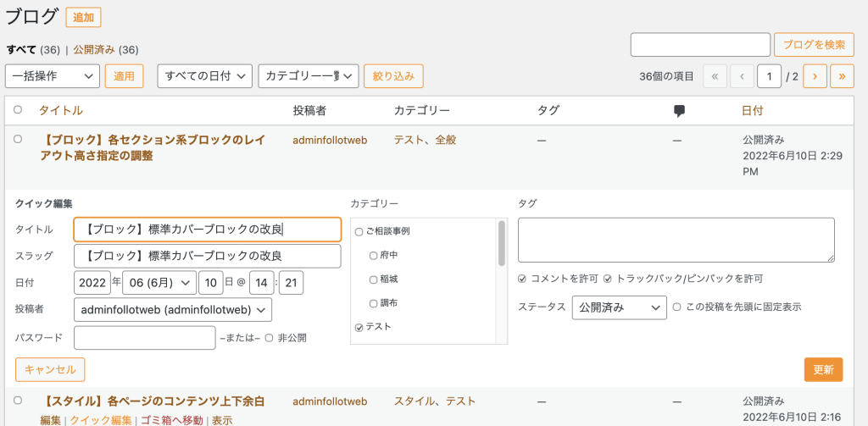Image resolution: width=868 pixels, height=426 pixels.
Task: Click the 追加 add new button
Action: tap(83, 17)
